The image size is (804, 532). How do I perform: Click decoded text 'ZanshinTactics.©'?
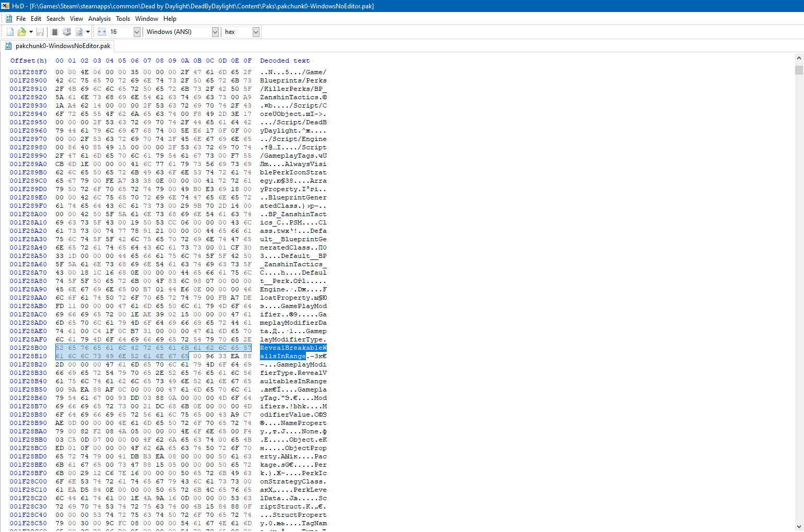293,97
